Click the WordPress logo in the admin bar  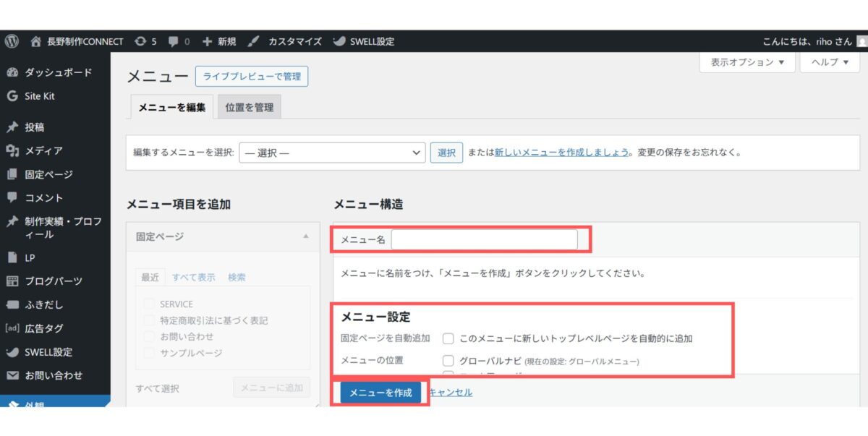[11, 41]
